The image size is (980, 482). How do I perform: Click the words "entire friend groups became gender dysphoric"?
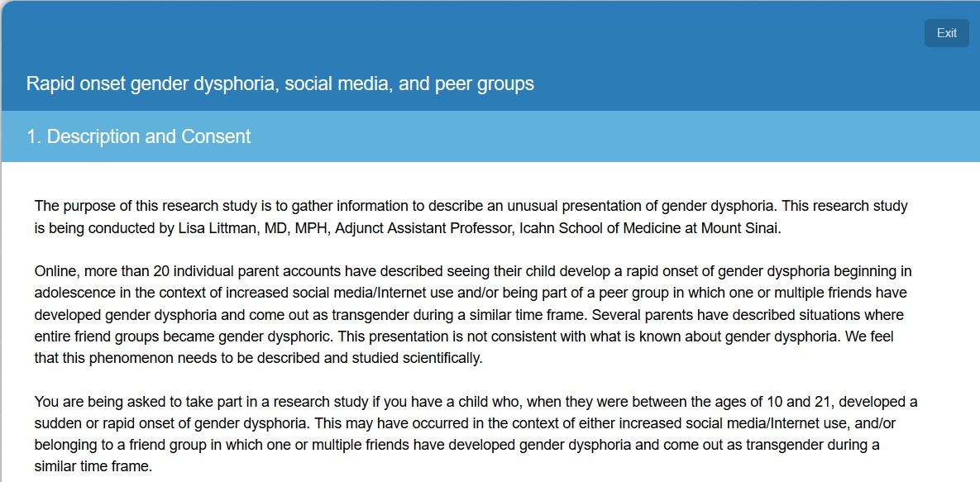(x=180, y=336)
